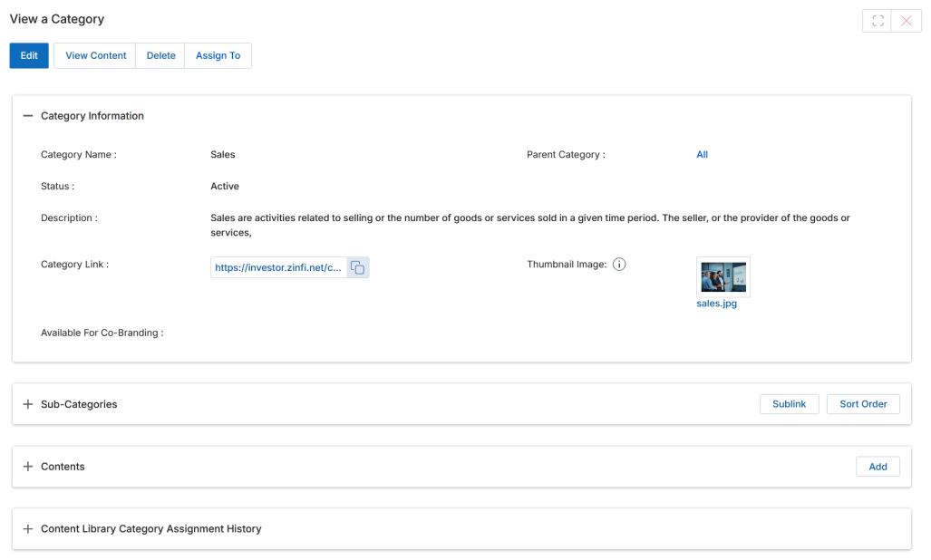Add new content via Add button
The image size is (931, 560).
[x=878, y=467]
